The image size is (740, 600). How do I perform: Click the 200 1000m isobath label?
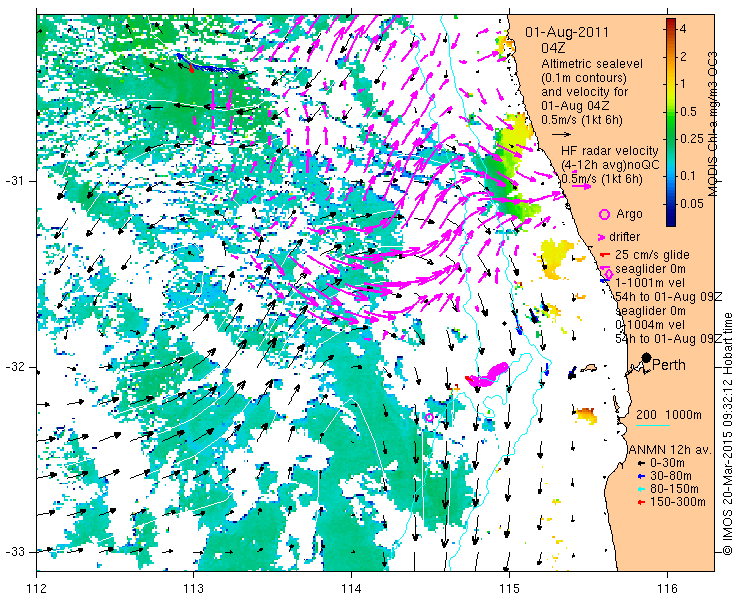tap(669, 415)
